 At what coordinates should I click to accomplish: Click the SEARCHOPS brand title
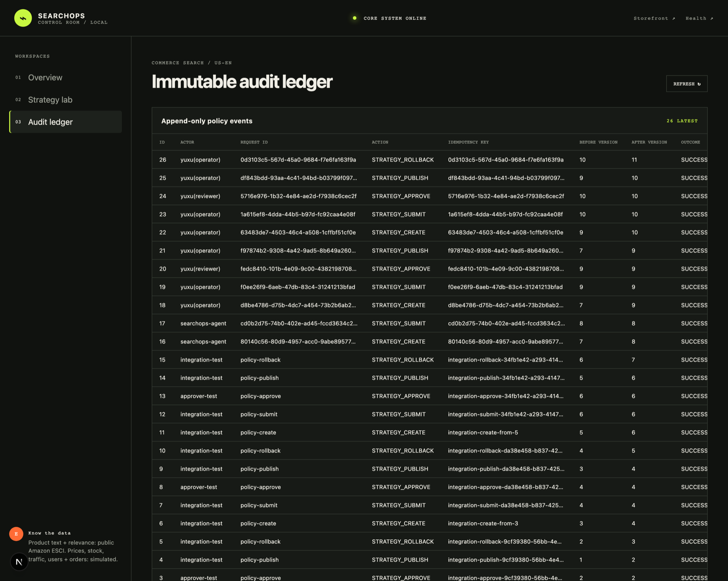click(61, 15)
